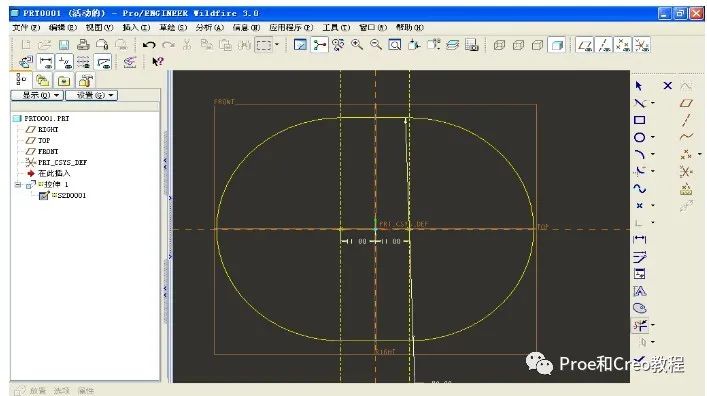
Task: Click the undo arrow icon
Action: click(149, 45)
